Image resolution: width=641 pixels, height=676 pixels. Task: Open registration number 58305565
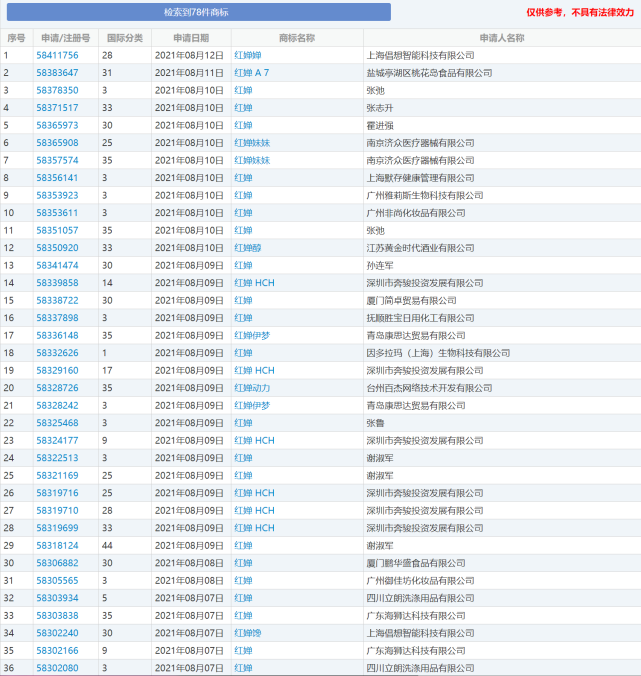(x=57, y=580)
